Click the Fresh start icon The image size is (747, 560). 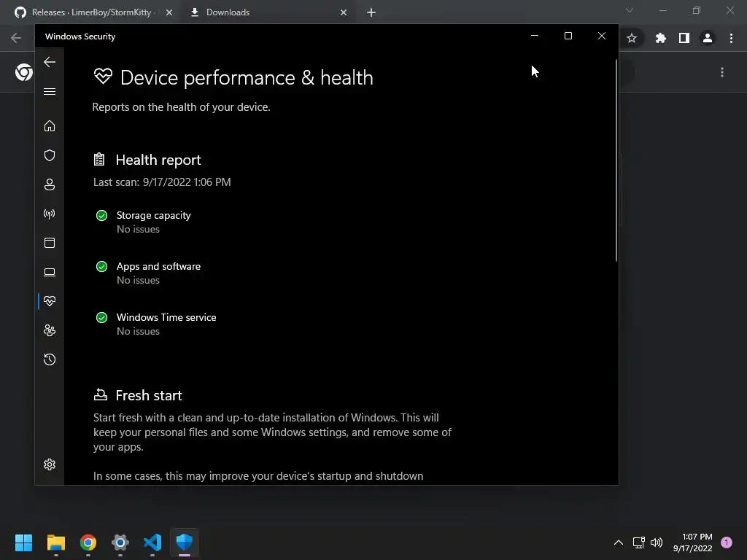100,394
